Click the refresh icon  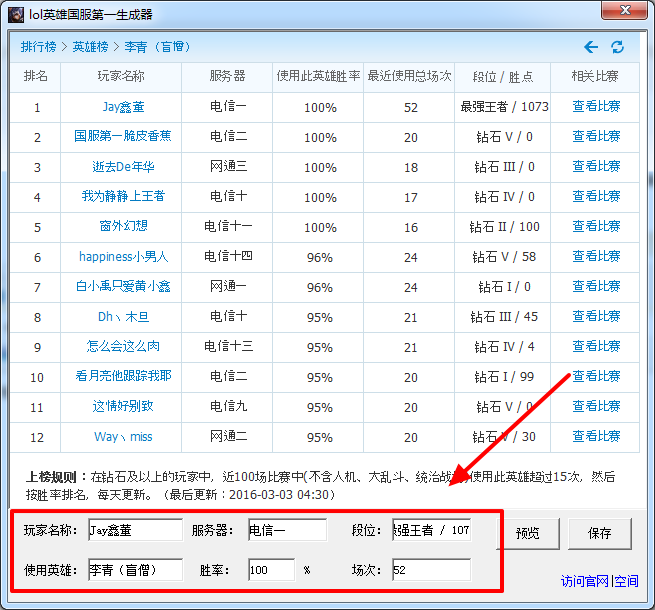click(x=617, y=47)
